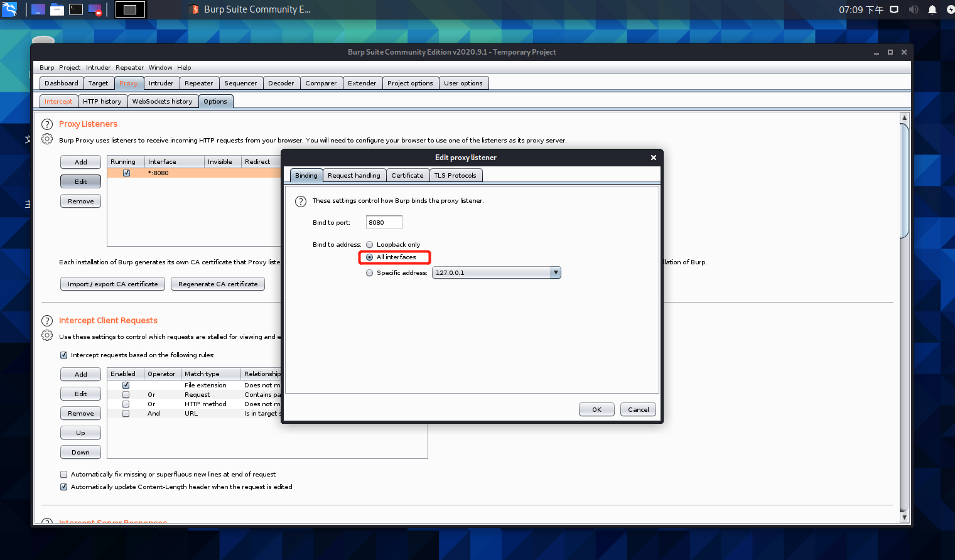Image resolution: width=955 pixels, height=560 pixels.
Task: Click Burp Suite taskbar window button
Action: click(x=251, y=9)
